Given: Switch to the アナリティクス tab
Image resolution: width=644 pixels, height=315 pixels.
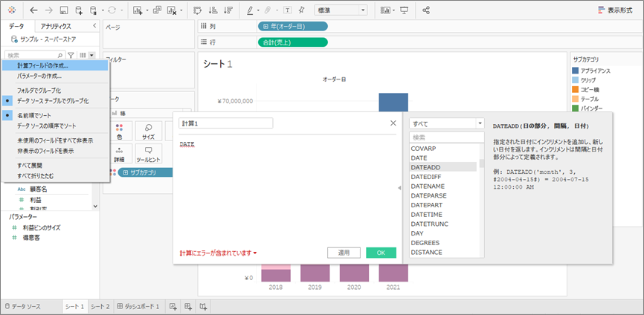Looking at the screenshot, I should (56, 26).
